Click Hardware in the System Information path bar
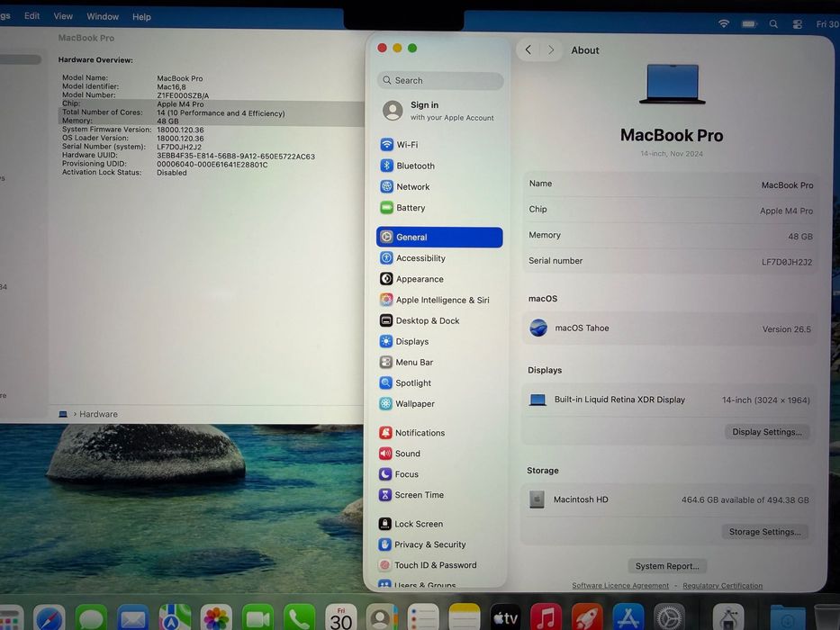This screenshot has height=630, width=840. [98, 414]
